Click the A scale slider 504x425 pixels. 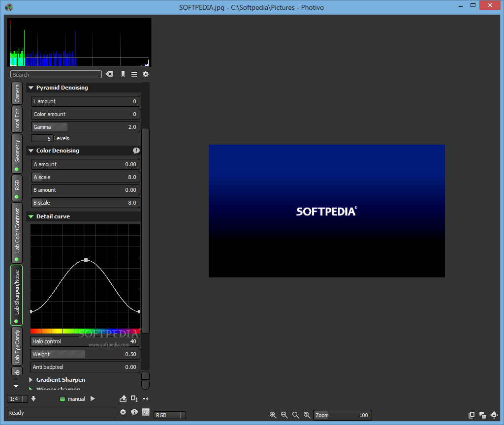86,177
